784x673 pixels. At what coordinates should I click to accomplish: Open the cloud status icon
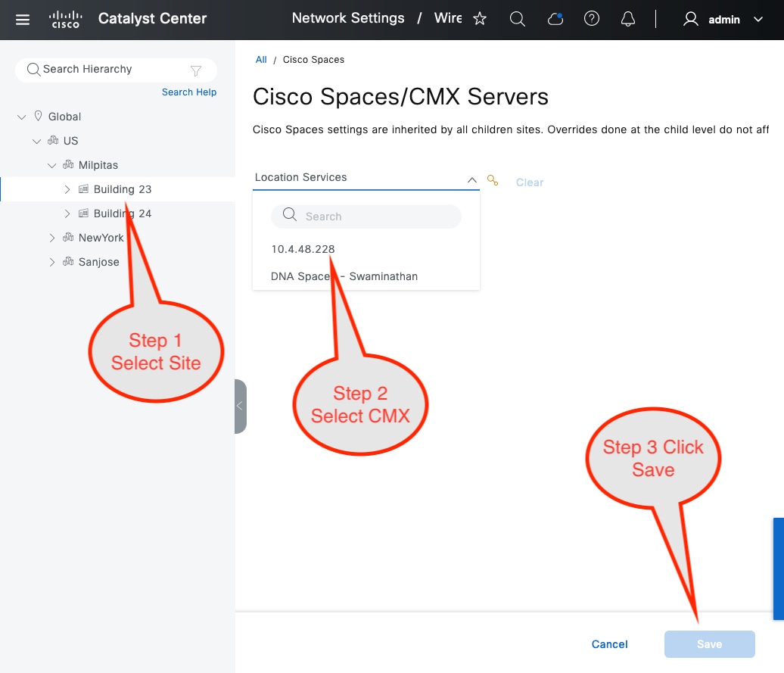point(555,19)
